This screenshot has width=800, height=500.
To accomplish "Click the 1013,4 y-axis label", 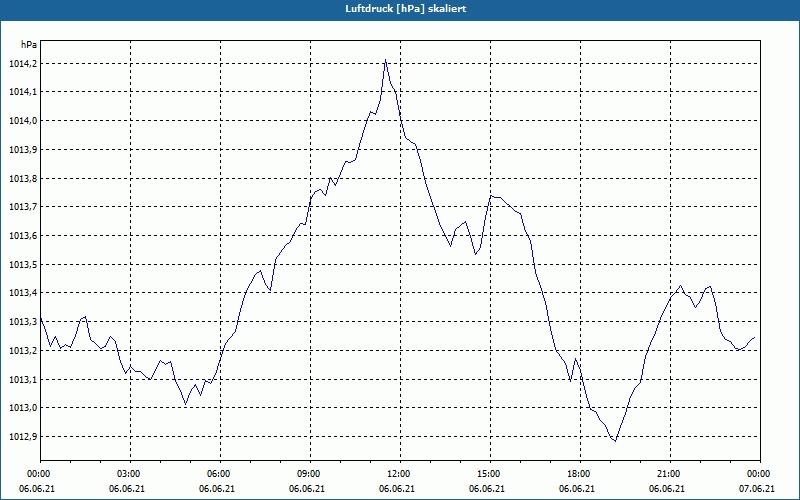I will 23,293.
